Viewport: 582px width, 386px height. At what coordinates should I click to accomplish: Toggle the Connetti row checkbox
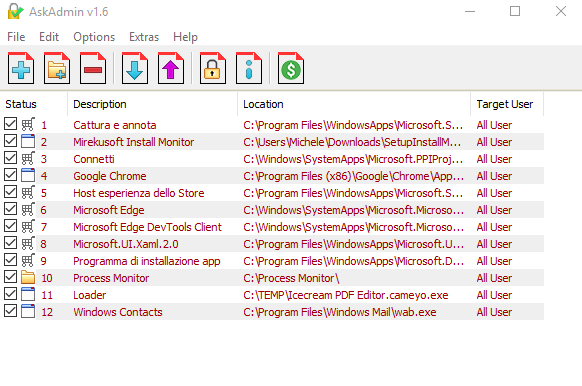[x=10, y=158]
